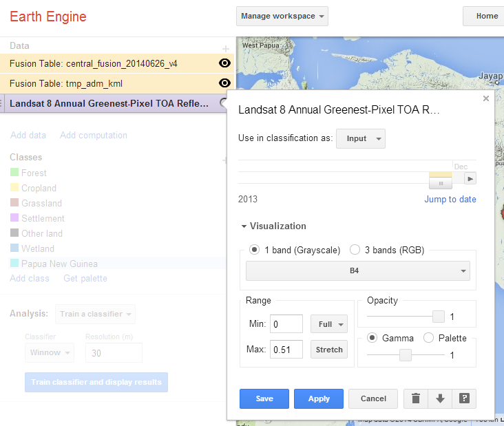Click Add class link
Viewport: 504px width, 426px height.
[30, 278]
